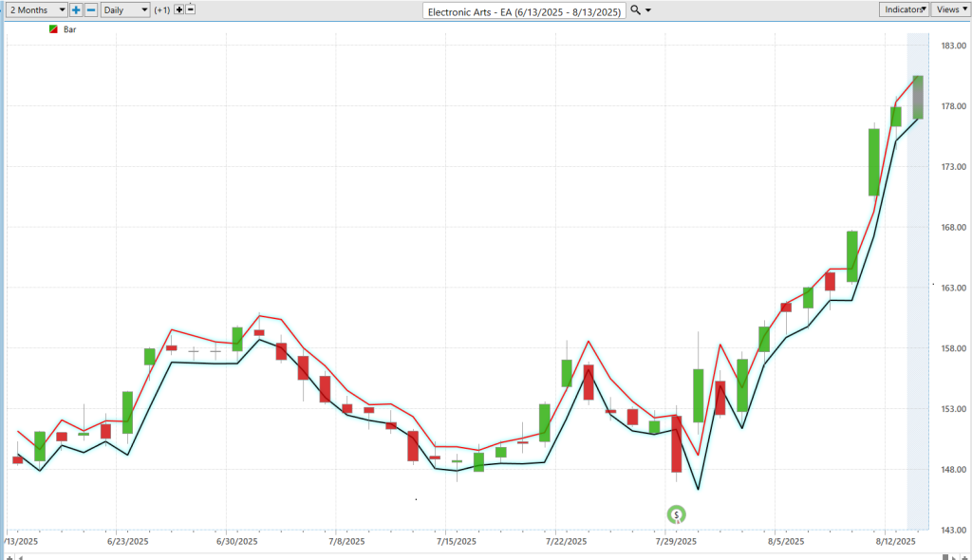972x560 pixels.
Task: Click the magnifying glass search icon
Action: pos(635,10)
